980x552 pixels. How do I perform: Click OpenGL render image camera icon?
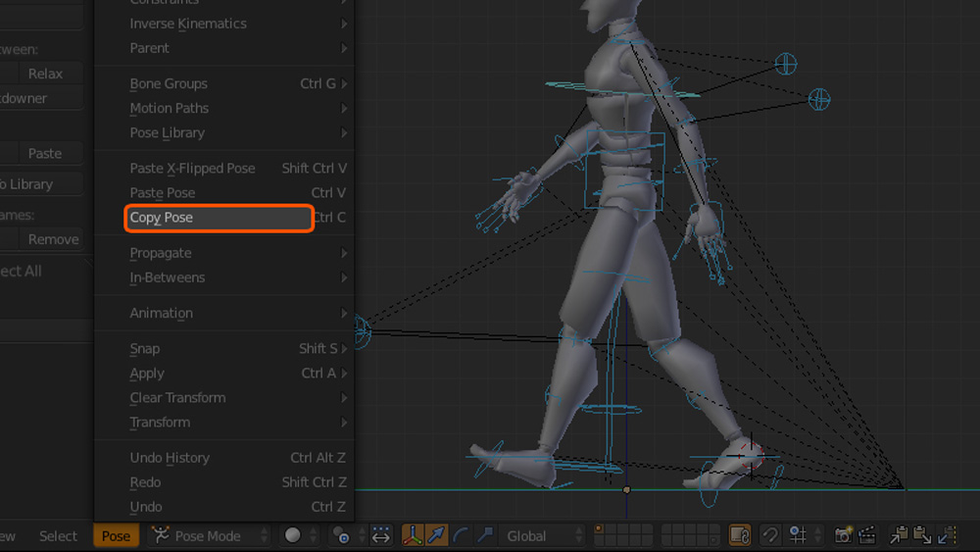tap(843, 535)
